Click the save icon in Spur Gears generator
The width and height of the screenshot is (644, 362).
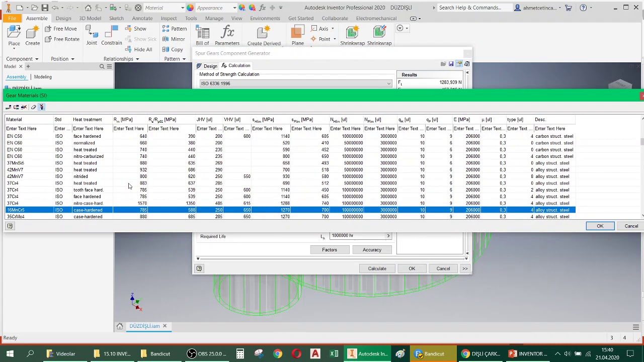point(451,64)
